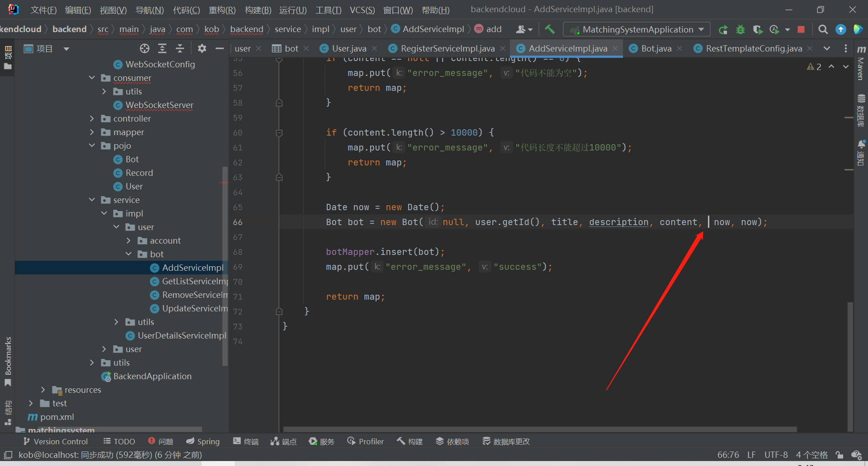The width and height of the screenshot is (868, 466).
Task: Select the Record class file
Action: (x=133, y=173)
